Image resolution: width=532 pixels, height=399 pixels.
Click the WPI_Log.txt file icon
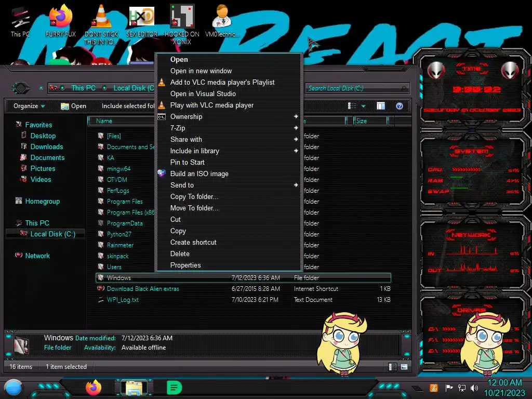click(x=101, y=300)
